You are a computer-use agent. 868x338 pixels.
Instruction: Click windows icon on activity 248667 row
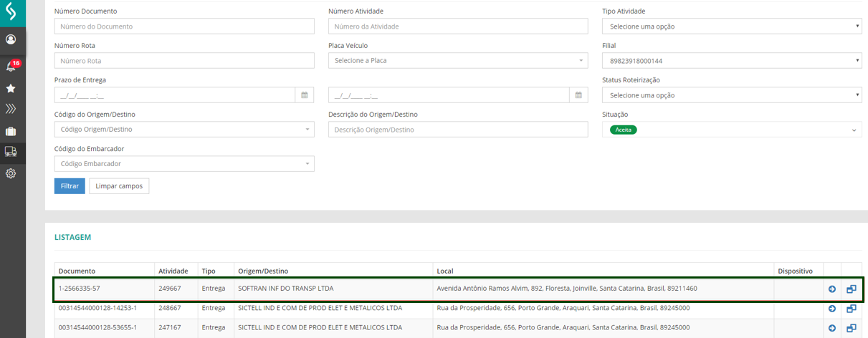point(852,309)
